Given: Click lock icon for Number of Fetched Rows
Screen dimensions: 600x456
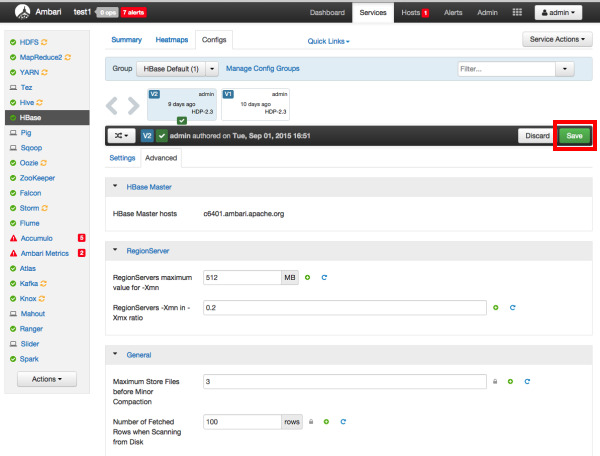Looking at the screenshot, I should point(311,422).
